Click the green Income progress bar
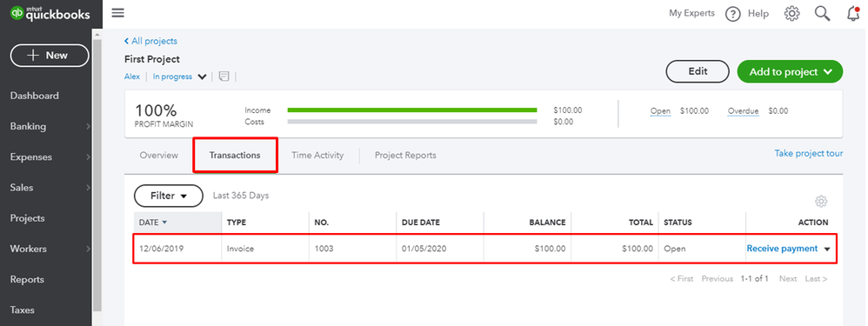 click(412, 110)
